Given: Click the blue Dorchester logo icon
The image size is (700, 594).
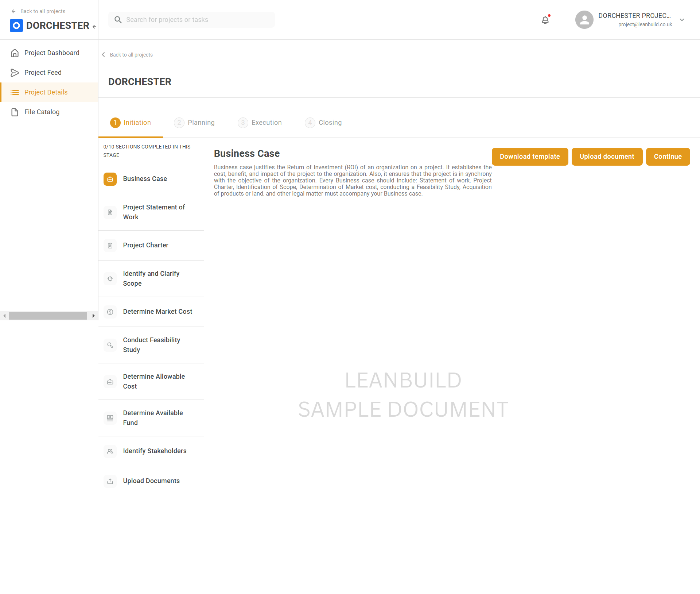Looking at the screenshot, I should [x=16, y=26].
